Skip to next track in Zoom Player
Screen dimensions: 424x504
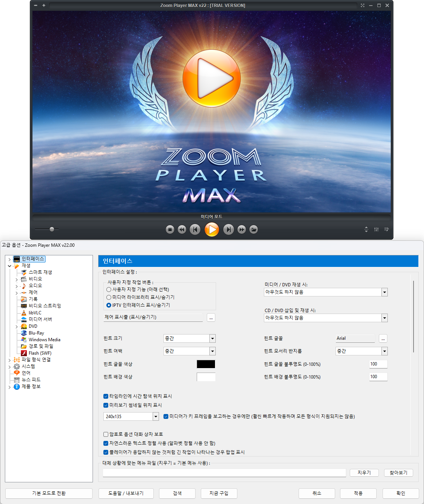click(x=228, y=230)
